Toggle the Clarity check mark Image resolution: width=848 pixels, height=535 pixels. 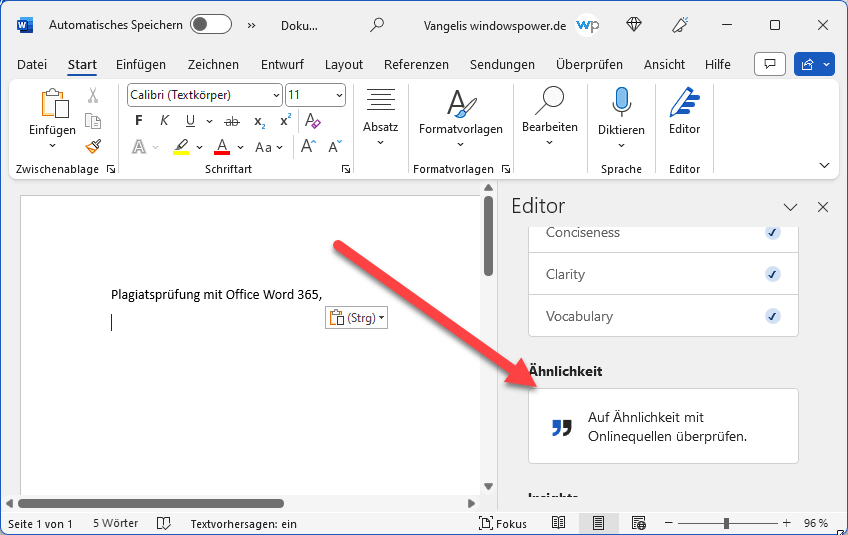click(x=772, y=274)
